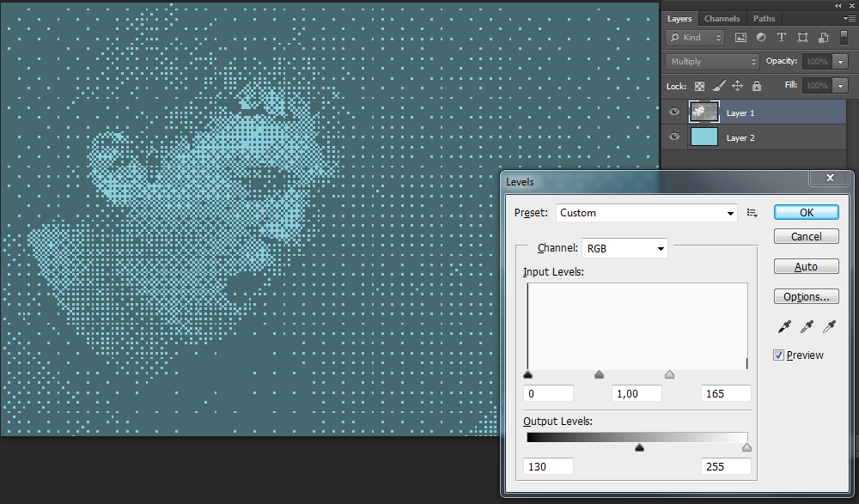Click the Options... button
859x504 pixels.
pos(806,296)
